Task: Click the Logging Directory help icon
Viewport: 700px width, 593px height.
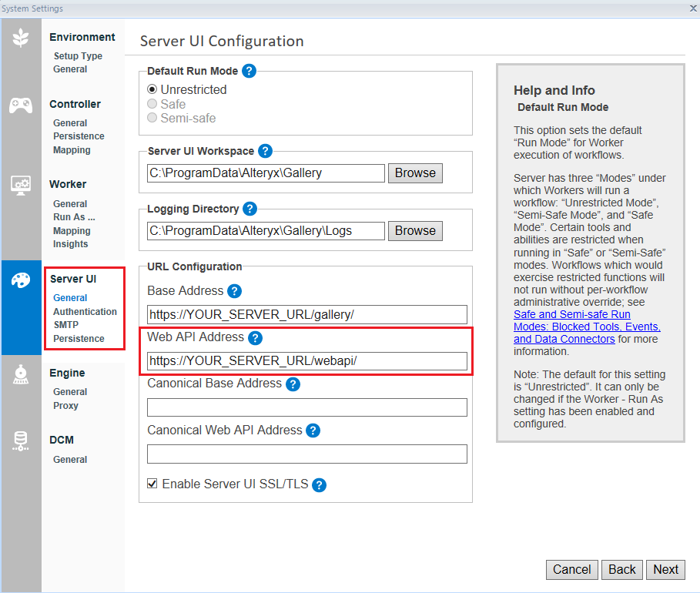Action: pos(250,209)
